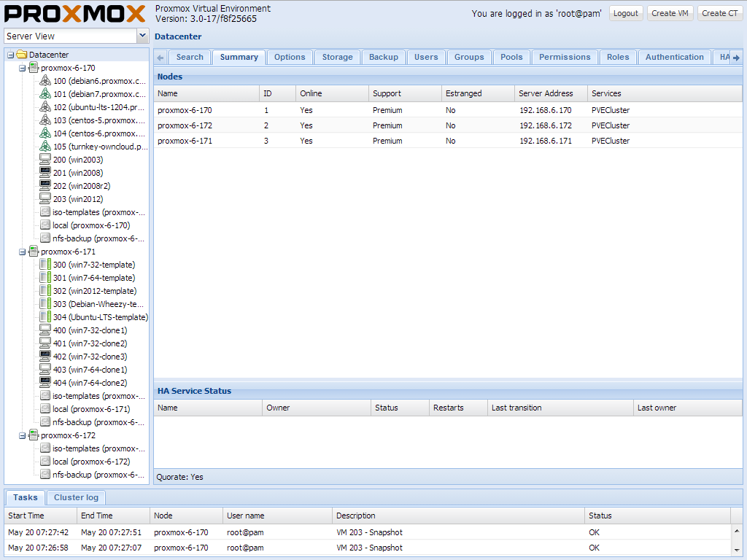Switch to the Search tab
The image size is (747, 560).
[x=190, y=57]
